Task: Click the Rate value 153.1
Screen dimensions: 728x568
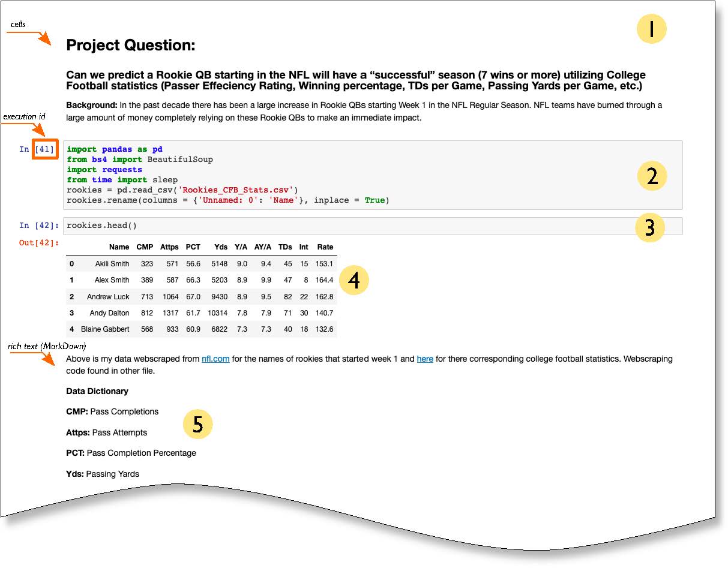Action: tap(324, 264)
